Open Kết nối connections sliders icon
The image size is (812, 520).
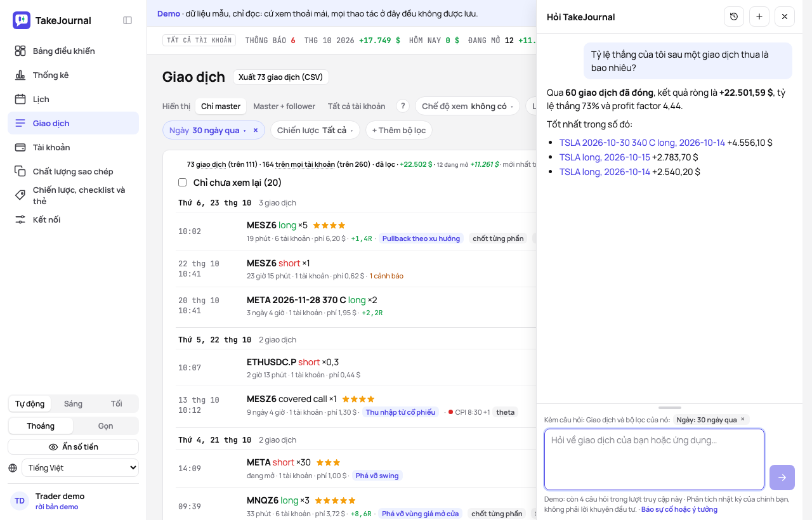pos(20,219)
